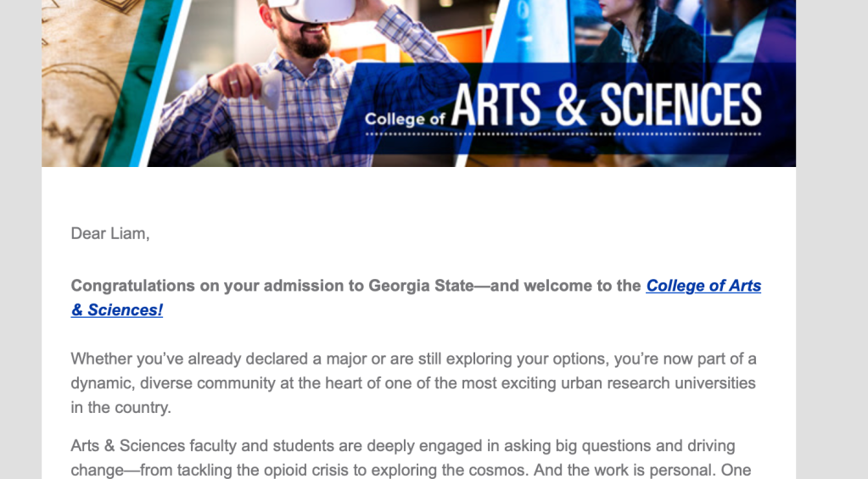Click the VR headset in the banner photo
The image size is (868, 479).
[312, 10]
